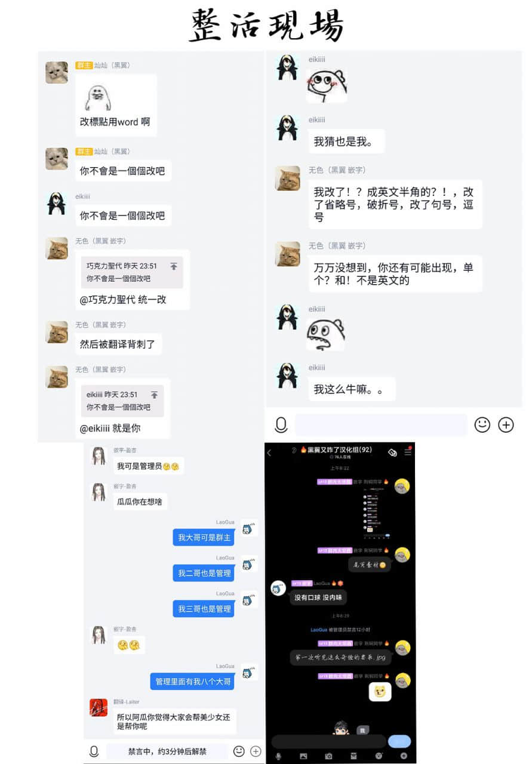
Task: Focus the message input under 我这么牛嘛
Action: (x=381, y=425)
